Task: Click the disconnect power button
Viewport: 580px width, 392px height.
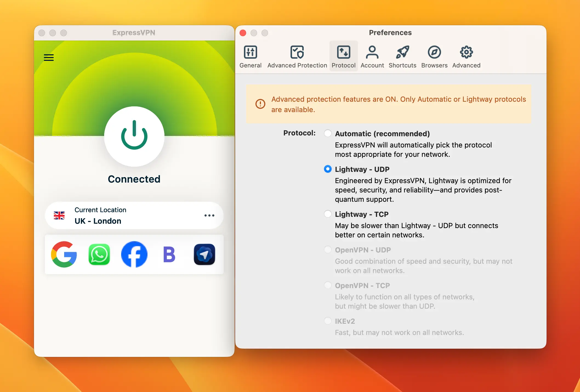Action: pyautogui.click(x=134, y=137)
